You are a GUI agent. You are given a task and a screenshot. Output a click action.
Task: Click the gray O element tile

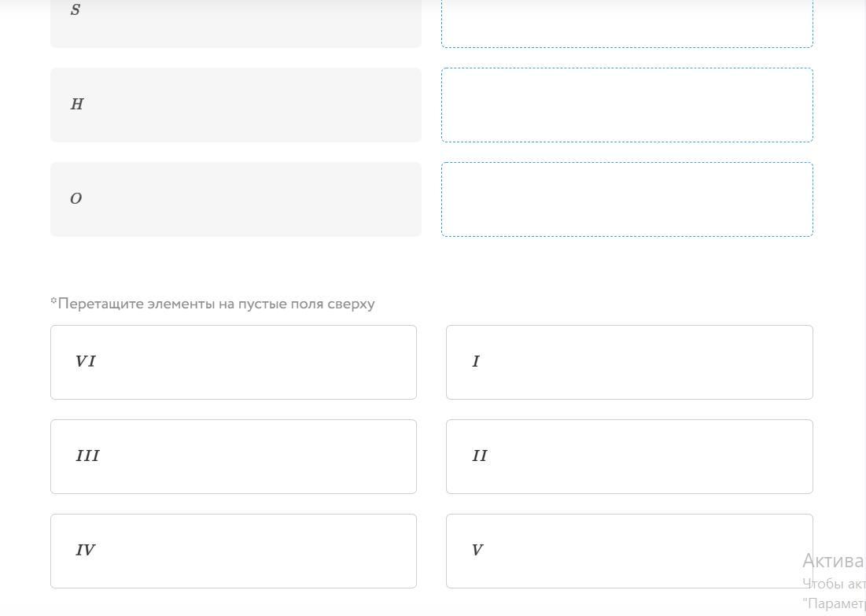[x=235, y=199]
